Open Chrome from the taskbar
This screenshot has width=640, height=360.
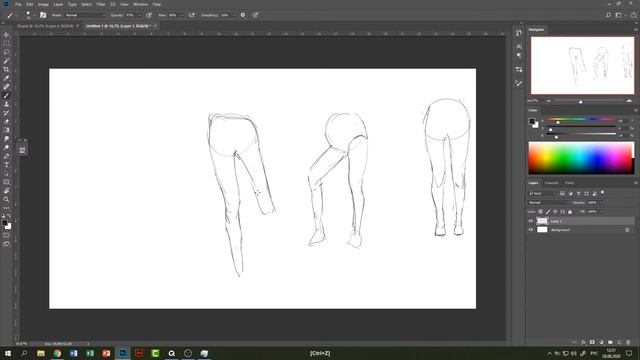point(57,353)
